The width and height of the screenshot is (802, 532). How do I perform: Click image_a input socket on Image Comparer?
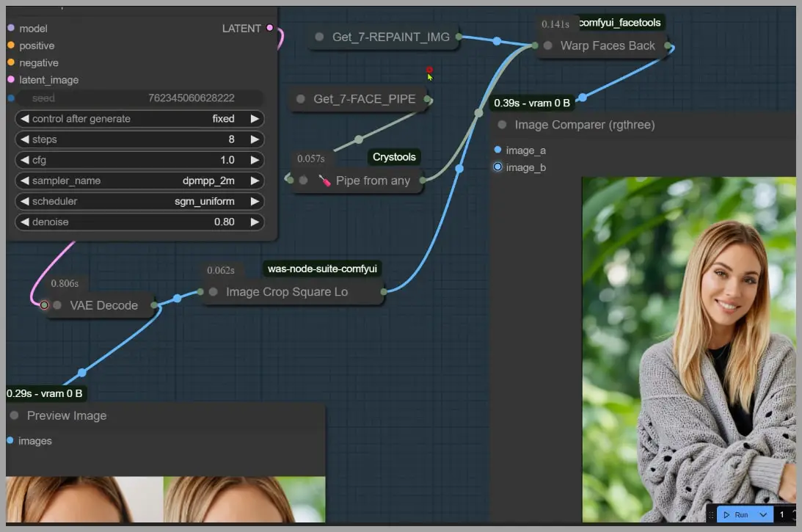(497, 150)
